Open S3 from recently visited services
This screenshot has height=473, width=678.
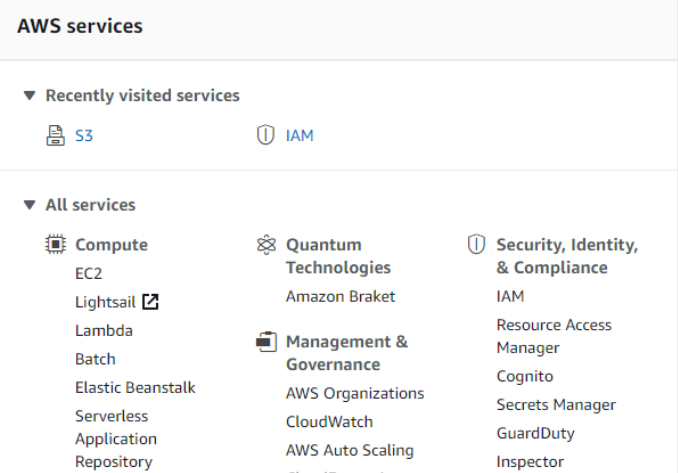[x=84, y=135]
